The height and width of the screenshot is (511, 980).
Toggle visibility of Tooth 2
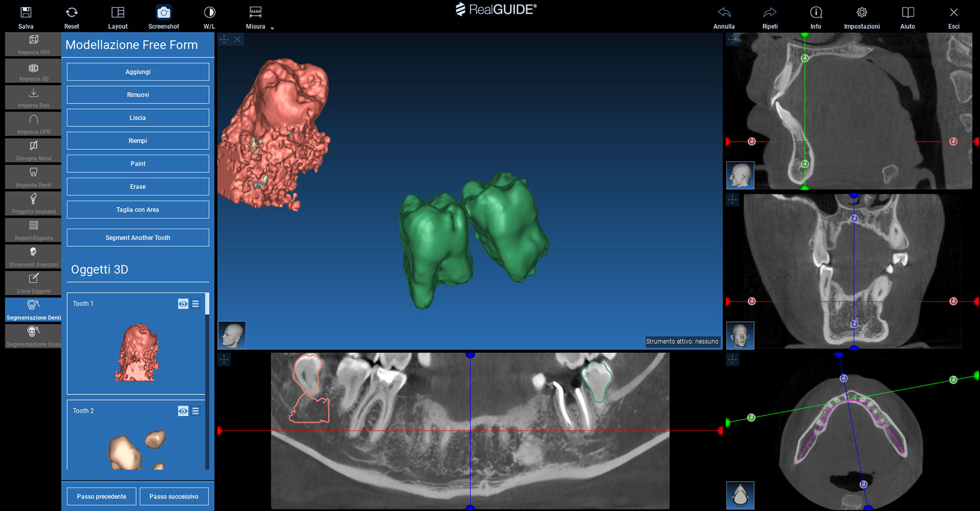coord(183,411)
